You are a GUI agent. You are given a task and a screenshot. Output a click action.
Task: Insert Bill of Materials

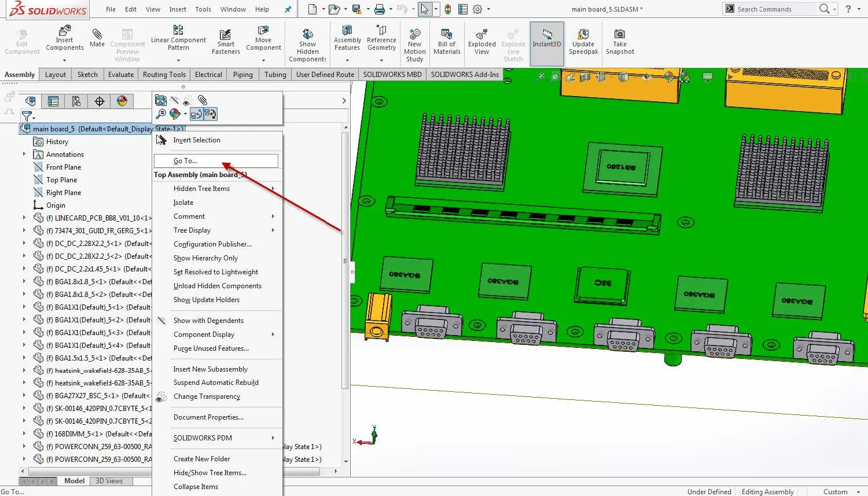[x=447, y=42]
